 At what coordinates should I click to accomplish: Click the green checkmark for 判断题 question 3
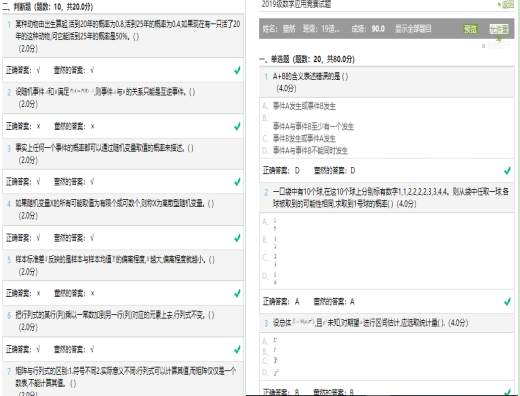point(237,182)
